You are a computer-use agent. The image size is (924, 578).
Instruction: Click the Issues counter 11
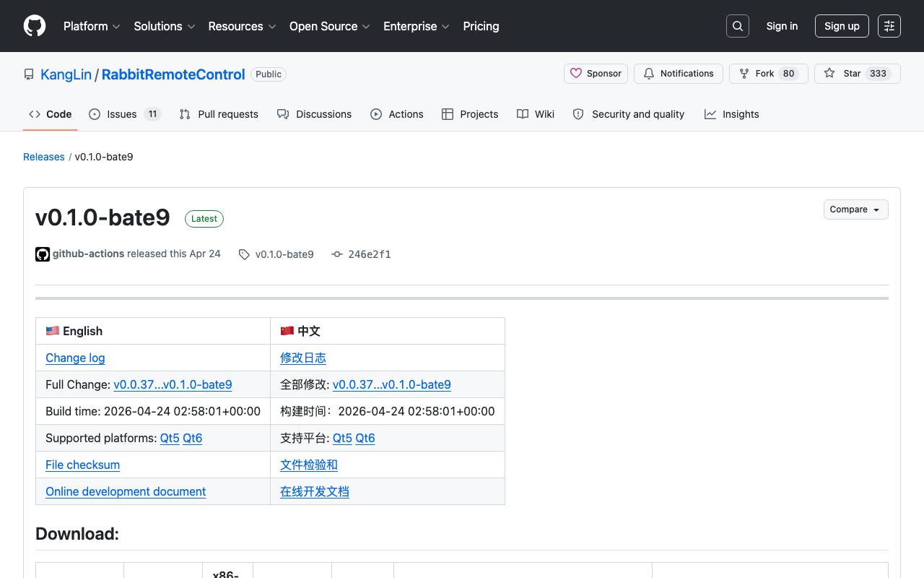152,114
